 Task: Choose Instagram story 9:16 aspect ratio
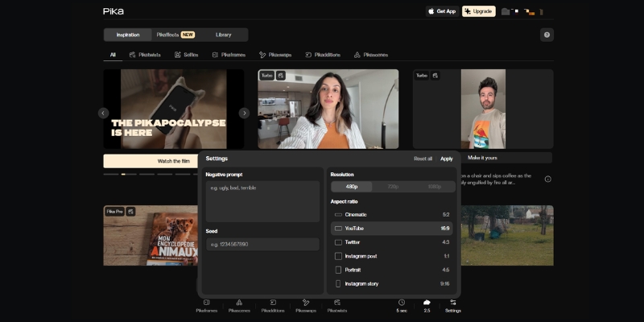click(393, 284)
